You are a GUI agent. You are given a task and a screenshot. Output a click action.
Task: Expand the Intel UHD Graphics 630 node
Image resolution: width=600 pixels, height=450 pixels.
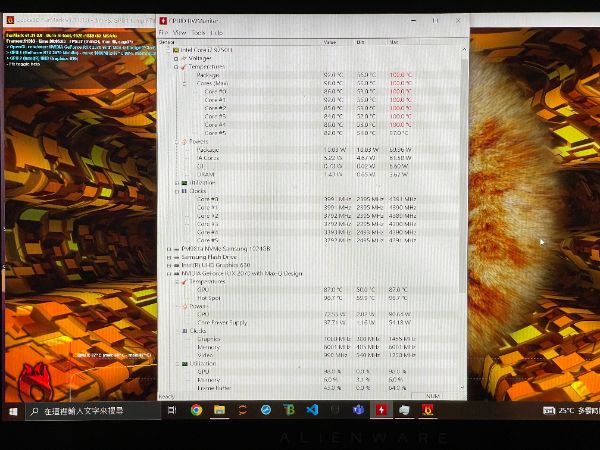pyautogui.click(x=169, y=266)
